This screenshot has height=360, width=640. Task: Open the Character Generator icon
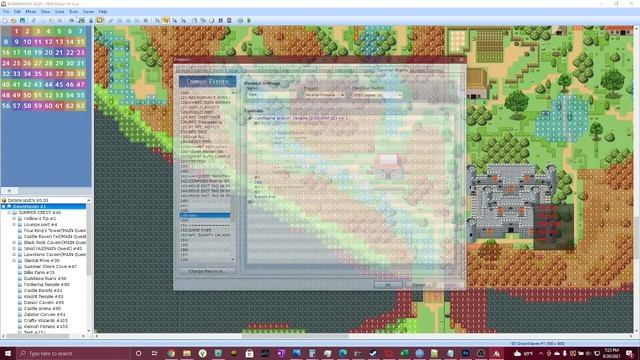(x=229, y=20)
